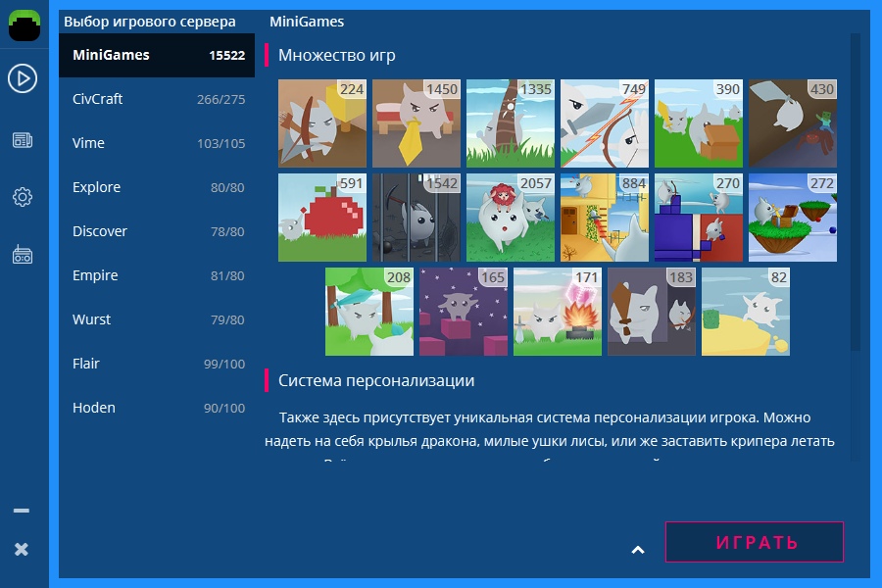The image size is (882, 588).
Task: Select the Discover server
Action: (x=157, y=231)
